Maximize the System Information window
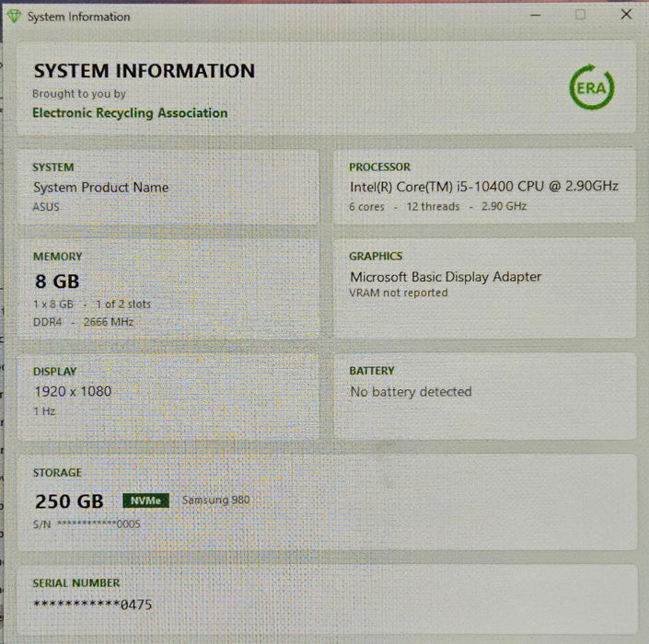Viewport: 649px width, 644px height. coord(580,15)
